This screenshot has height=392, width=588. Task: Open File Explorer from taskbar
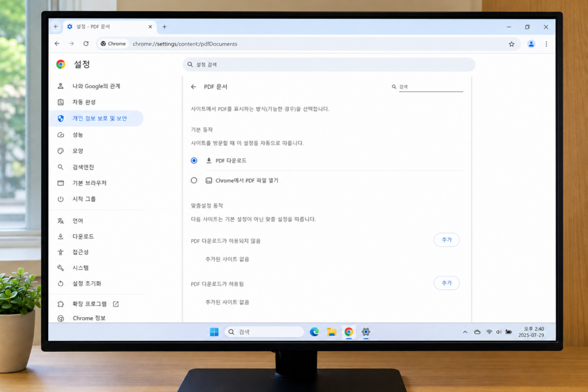click(331, 332)
